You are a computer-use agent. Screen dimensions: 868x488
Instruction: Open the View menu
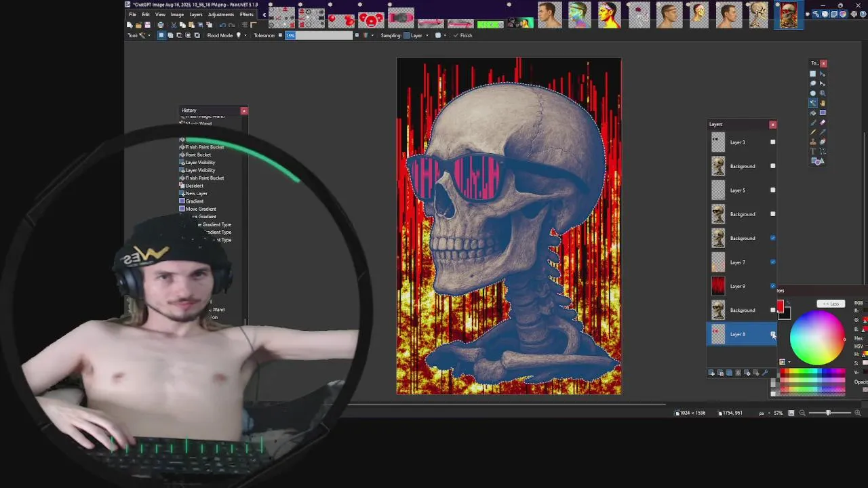[x=160, y=14]
